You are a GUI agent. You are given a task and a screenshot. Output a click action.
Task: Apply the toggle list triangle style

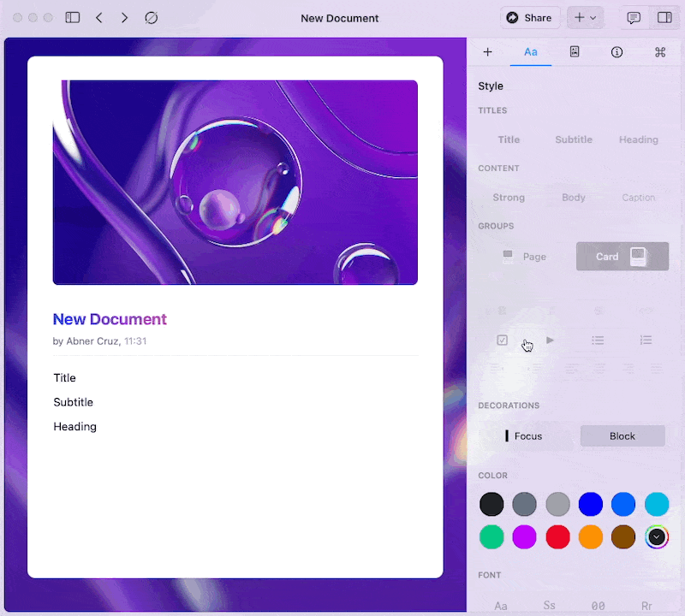click(x=551, y=341)
